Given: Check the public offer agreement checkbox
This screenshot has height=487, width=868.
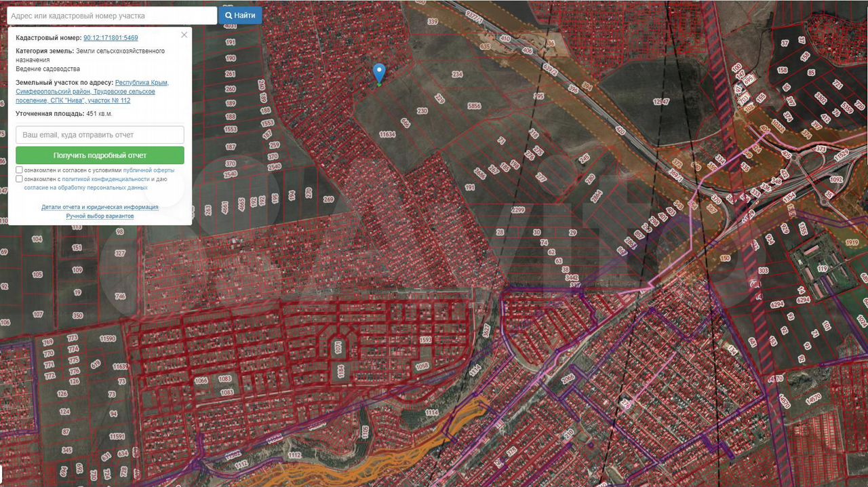Looking at the screenshot, I should (20, 170).
